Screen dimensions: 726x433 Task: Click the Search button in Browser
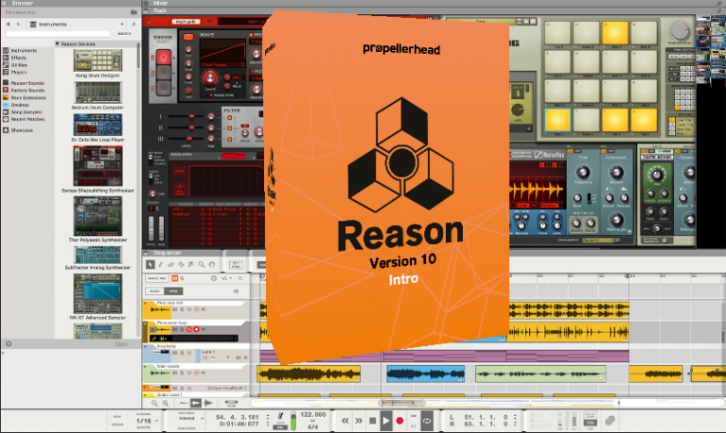124,33
